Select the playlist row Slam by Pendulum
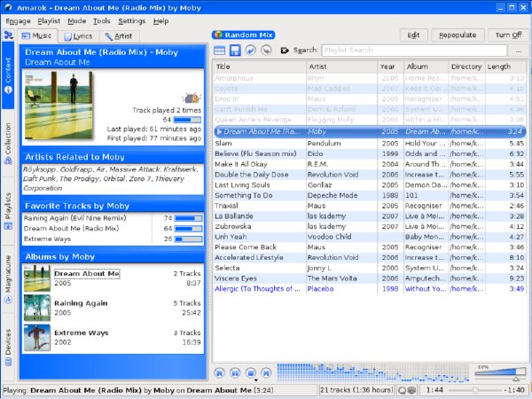 (x=370, y=144)
